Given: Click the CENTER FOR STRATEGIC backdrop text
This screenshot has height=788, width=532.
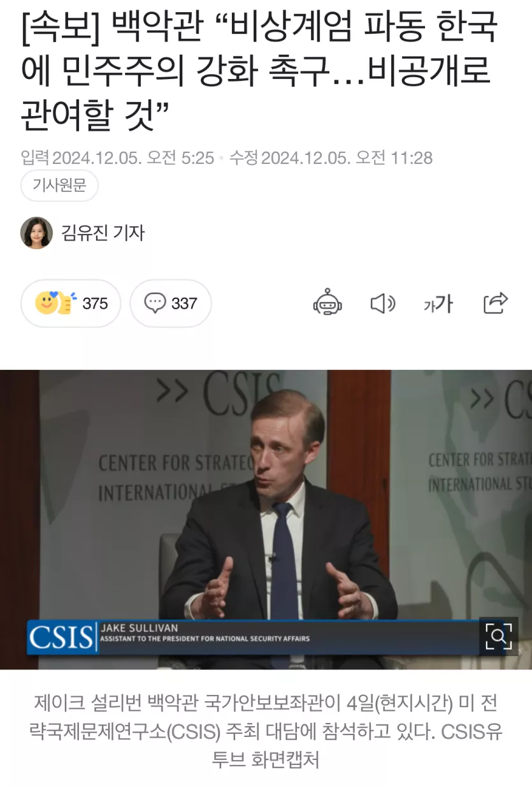Looking at the screenshot, I should [175, 463].
